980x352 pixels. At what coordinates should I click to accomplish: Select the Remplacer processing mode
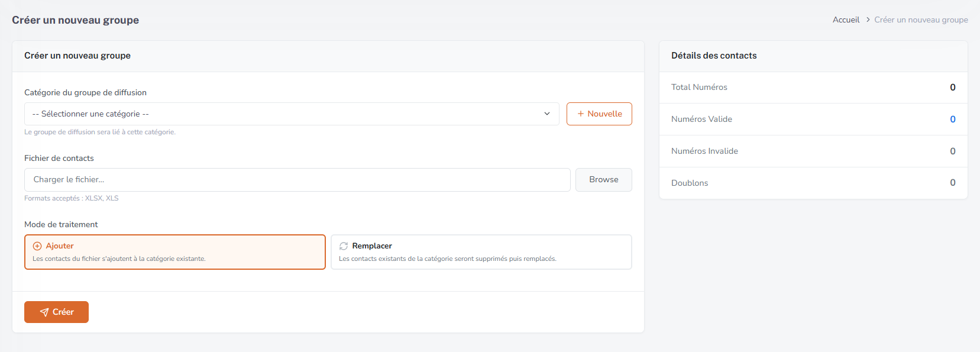481,252
